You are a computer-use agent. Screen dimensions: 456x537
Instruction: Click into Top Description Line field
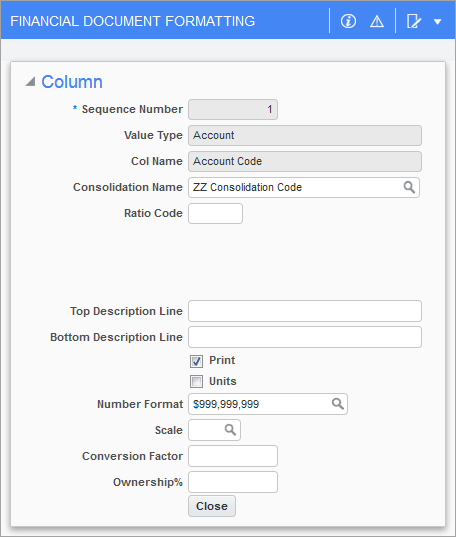click(x=305, y=311)
